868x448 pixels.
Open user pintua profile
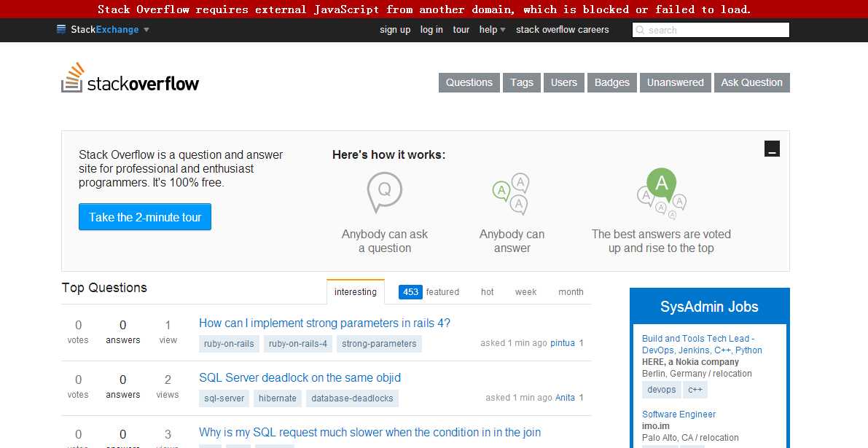coord(563,343)
